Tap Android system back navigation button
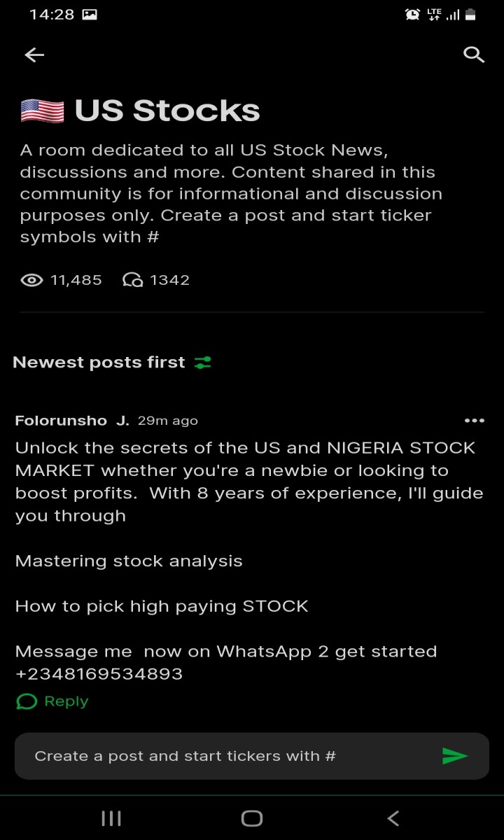Image resolution: width=504 pixels, height=840 pixels. point(393,818)
